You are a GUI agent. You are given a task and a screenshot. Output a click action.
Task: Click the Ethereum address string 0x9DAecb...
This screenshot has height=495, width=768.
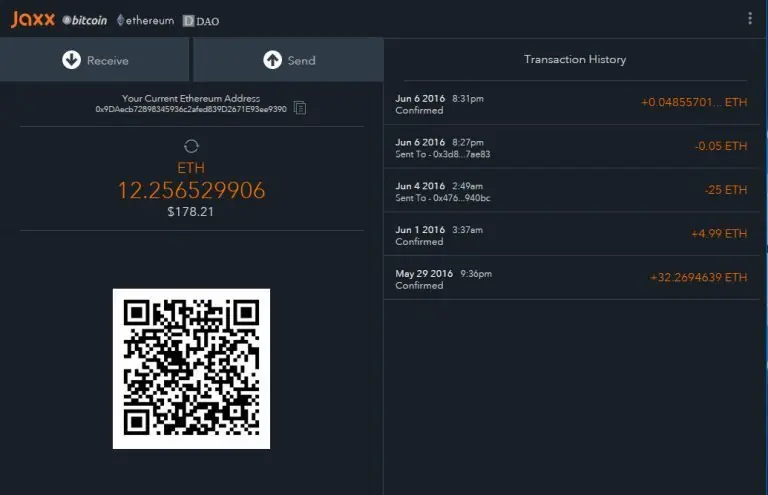tap(191, 109)
